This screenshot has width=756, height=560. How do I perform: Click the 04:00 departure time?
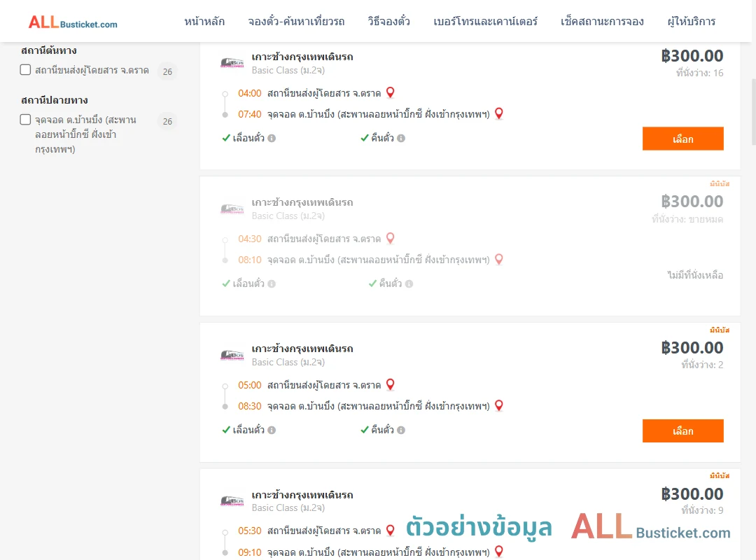pos(249,93)
